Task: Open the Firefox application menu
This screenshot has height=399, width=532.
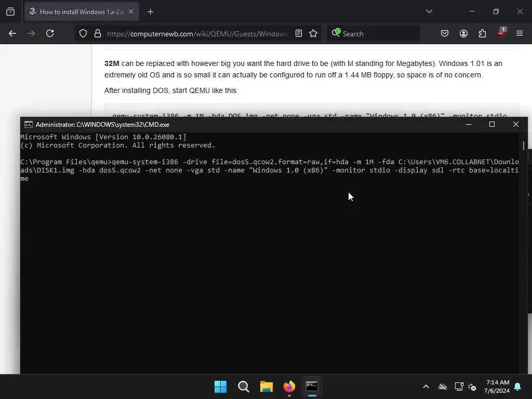Action: click(520, 34)
